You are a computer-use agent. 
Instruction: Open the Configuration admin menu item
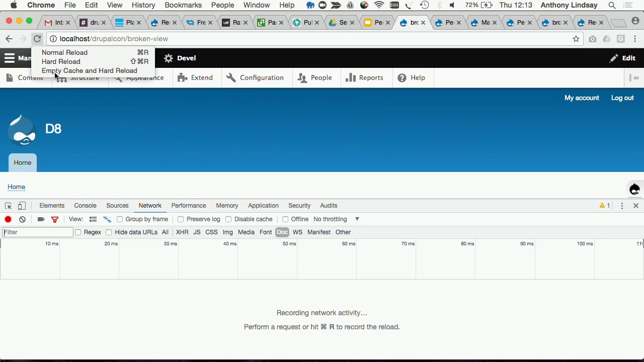[x=255, y=78]
